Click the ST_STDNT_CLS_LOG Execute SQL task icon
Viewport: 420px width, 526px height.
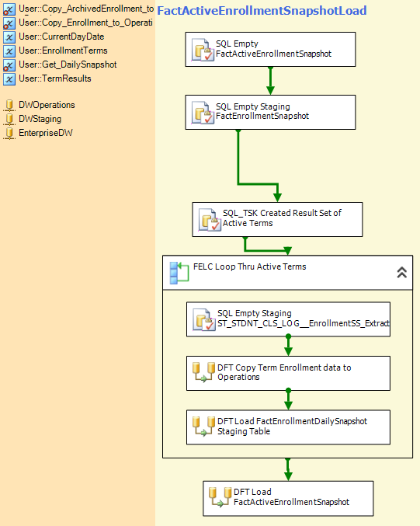coord(204,319)
